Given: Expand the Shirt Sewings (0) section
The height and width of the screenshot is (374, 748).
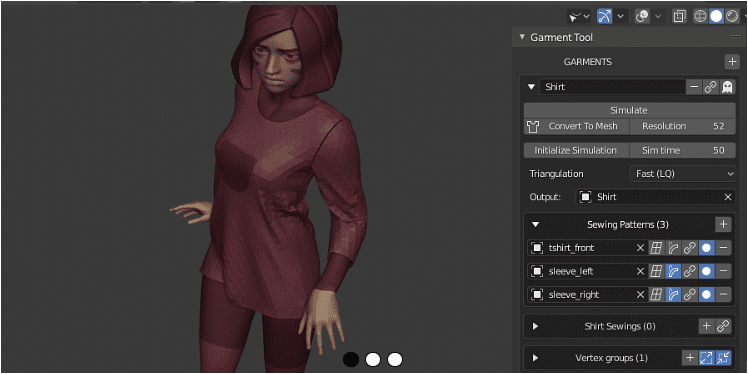Looking at the screenshot, I should [535, 326].
